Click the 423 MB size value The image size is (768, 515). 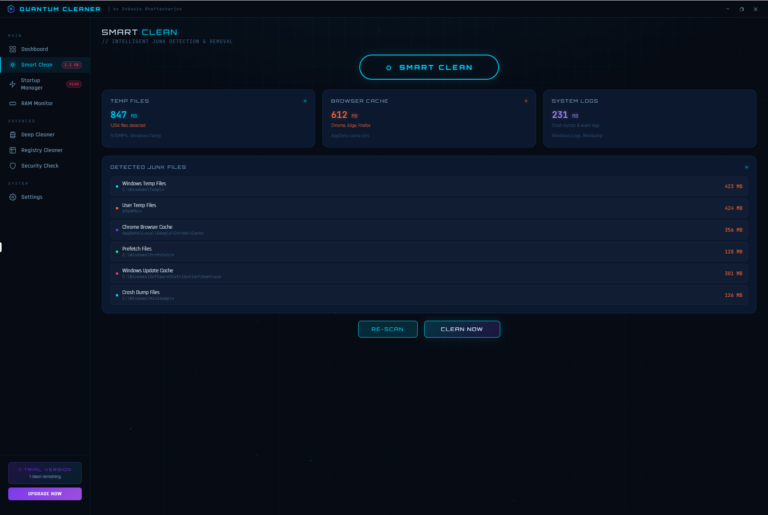[733, 186]
